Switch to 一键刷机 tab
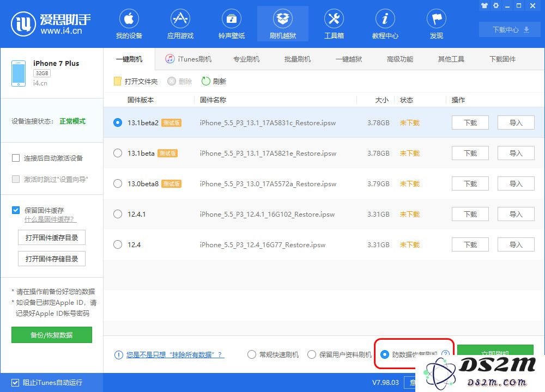The height and width of the screenshot is (392, 545). 129,59
